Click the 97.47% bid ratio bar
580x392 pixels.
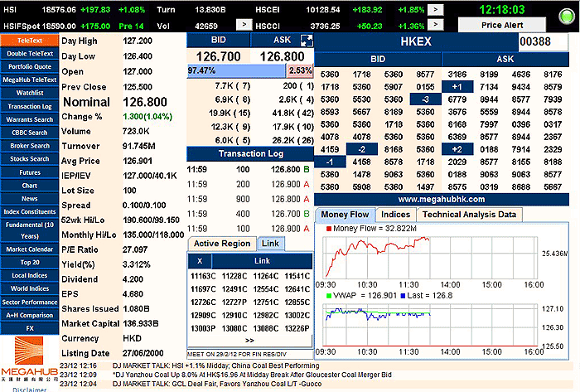pyautogui.click(x=236, y=70)
